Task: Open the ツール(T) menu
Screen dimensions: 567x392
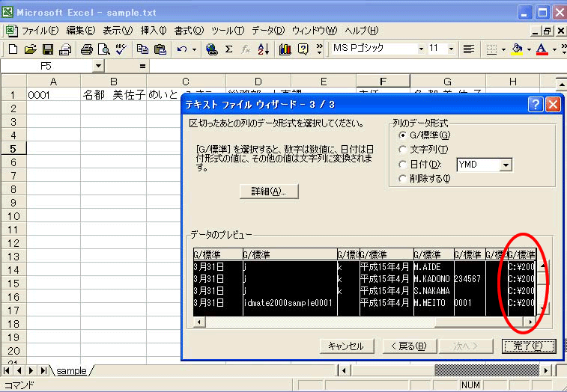Action: coord(228,31)
